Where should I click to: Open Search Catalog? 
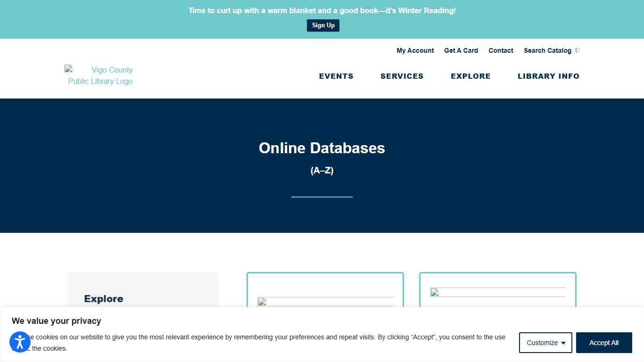547,50
